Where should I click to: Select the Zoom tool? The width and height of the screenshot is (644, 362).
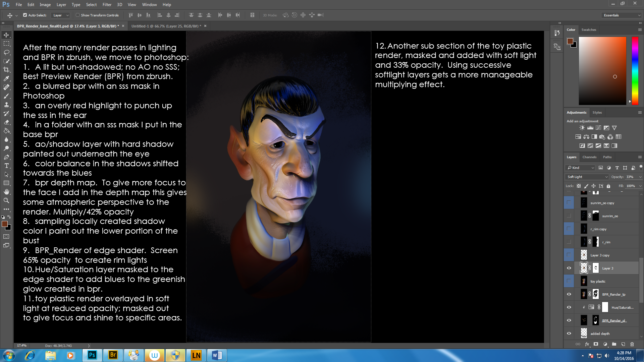click(x=6, y=200)
